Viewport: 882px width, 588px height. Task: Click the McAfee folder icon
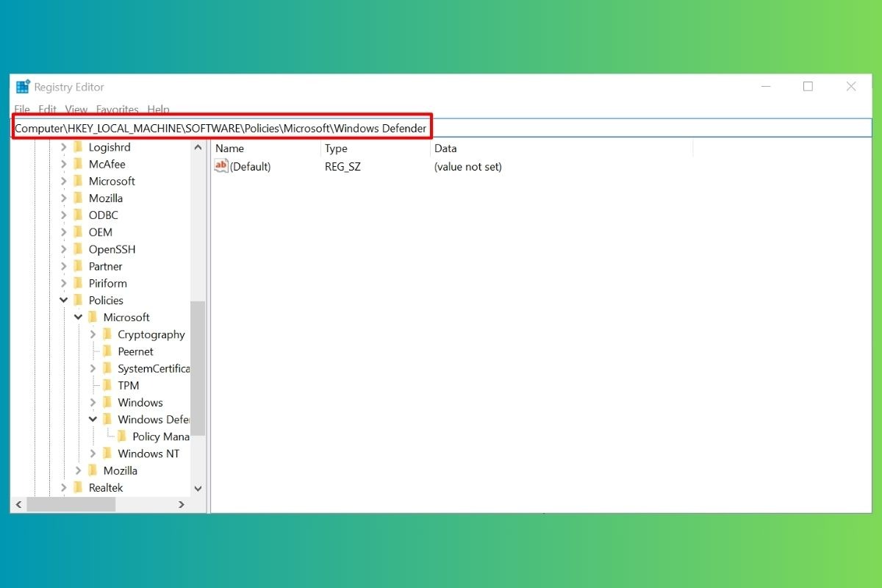click(x=78, y=164)
